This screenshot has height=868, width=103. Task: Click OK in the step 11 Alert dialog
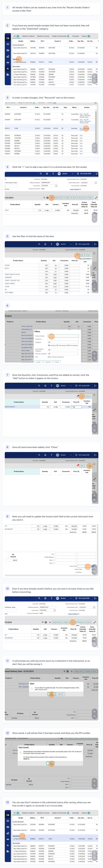click(x=51, y=694)
